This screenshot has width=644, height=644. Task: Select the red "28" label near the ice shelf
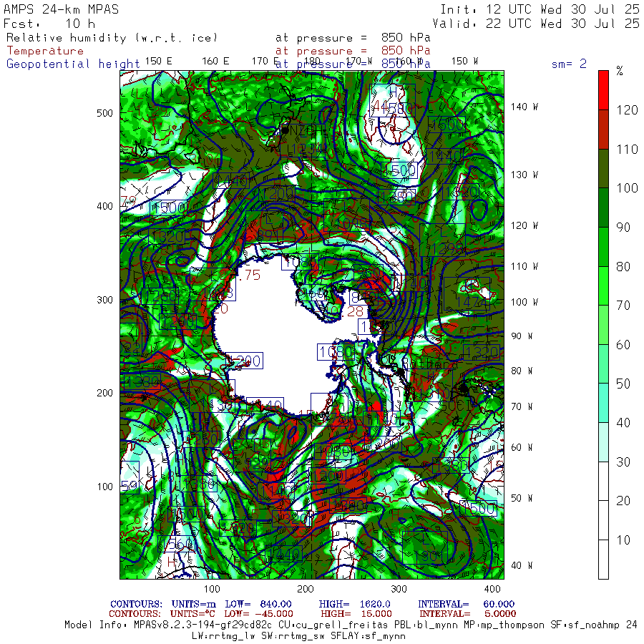pos(355,311)
